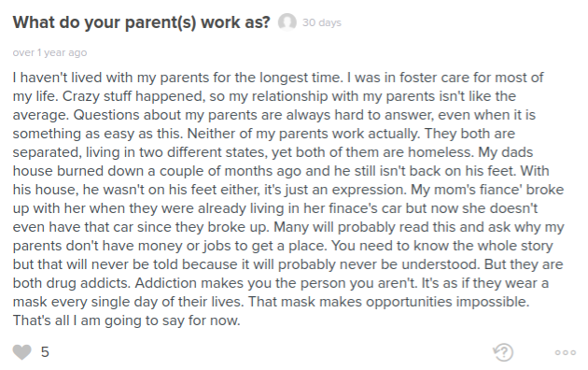Click the line starting 'something as easy as this'
Viewport: 588px width, 370px height.
(x=264, y=134)
